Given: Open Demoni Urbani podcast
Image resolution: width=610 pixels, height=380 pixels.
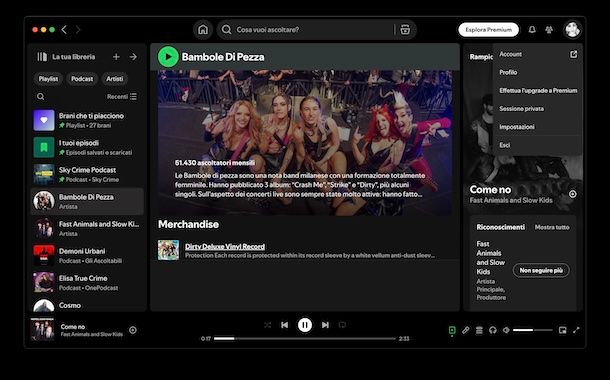Looking at the screenshot, I should [87, 256].
